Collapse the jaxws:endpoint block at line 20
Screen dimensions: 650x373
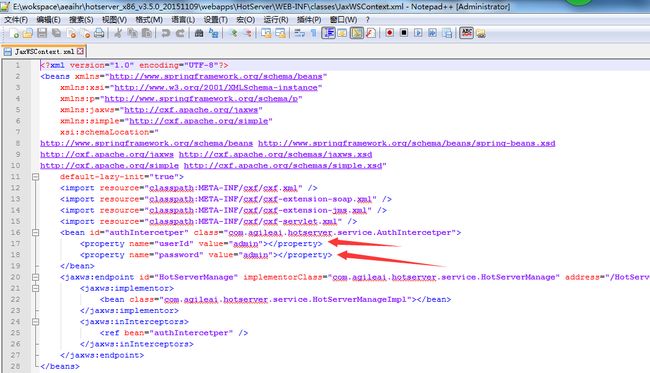[x=36, y=277]
